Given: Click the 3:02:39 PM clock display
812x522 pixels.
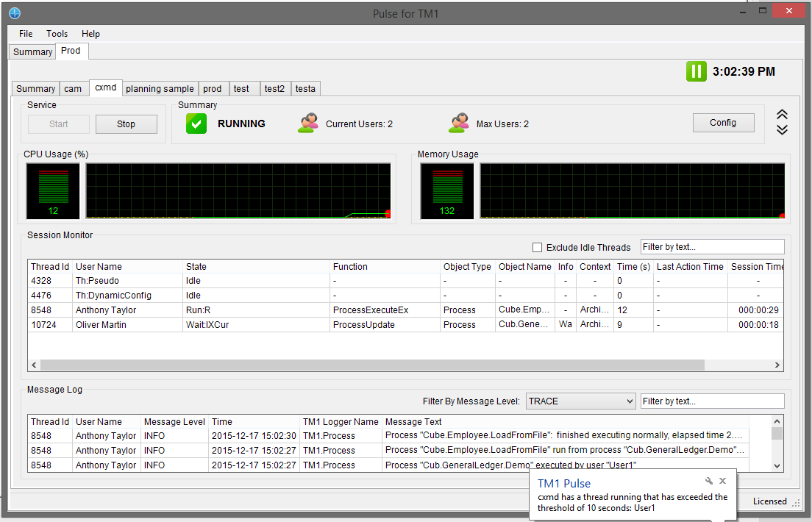Looking at the screenshot, I should 744,71.
